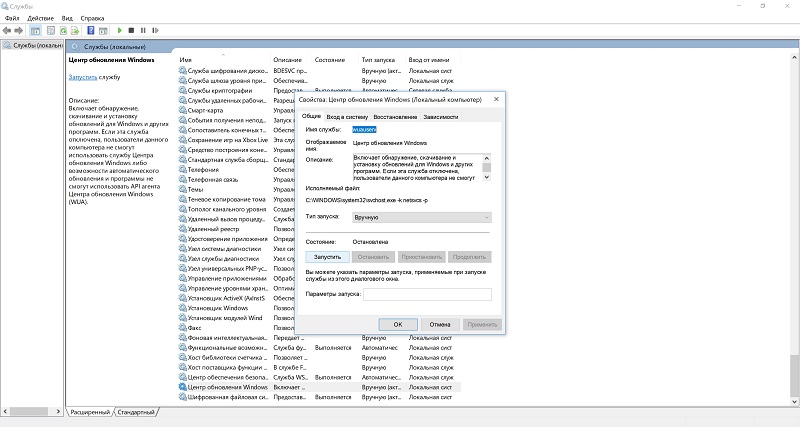The width and height of the screenshot is (800, 427).
Task: Click the description box scroll-down arrow
Action: 487,177
